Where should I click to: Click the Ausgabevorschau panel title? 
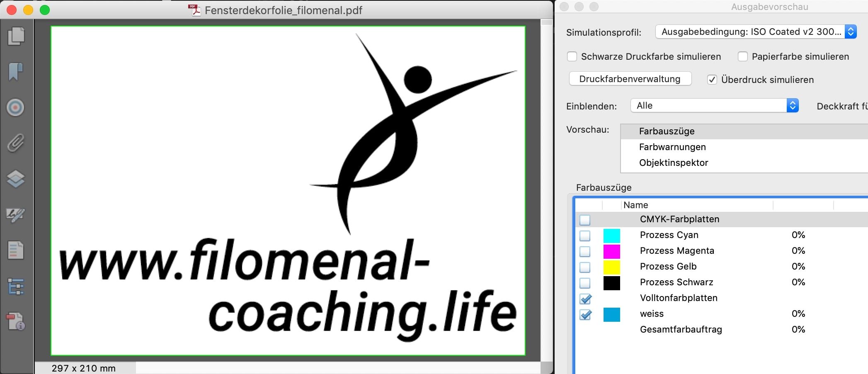click(770, 7)
